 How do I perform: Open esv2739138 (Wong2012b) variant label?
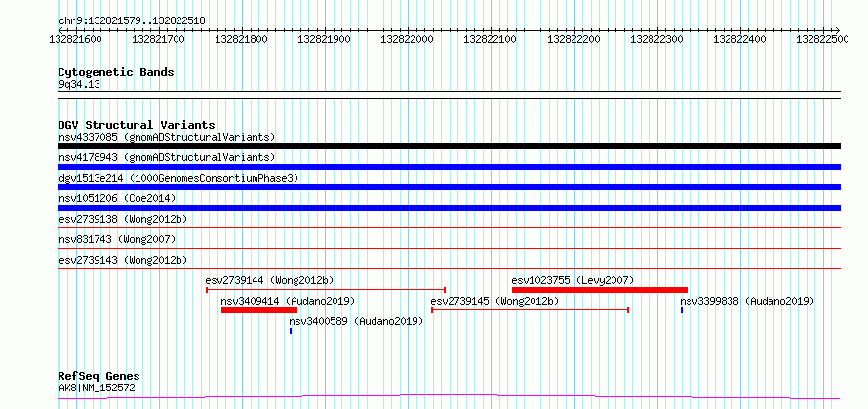click(x=123, y=219)
